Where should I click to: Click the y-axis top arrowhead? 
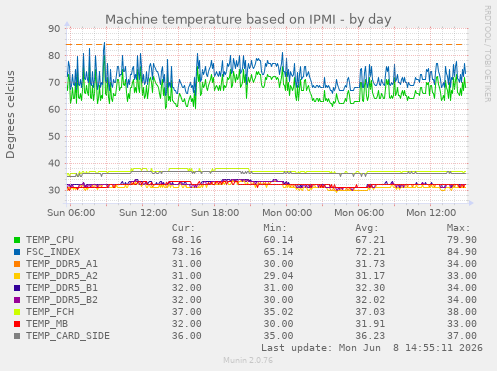(67, 24)
